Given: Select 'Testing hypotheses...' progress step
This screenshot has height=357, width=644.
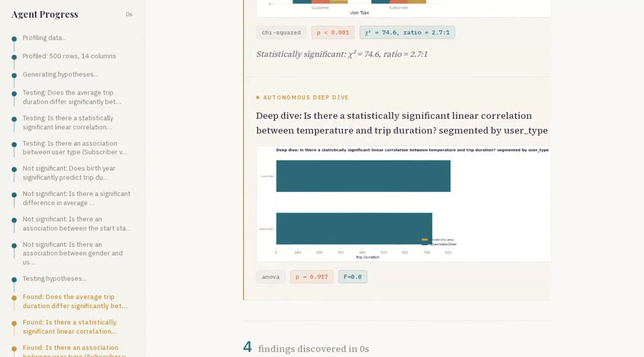Looking at the screenshot, I should 55,279.
